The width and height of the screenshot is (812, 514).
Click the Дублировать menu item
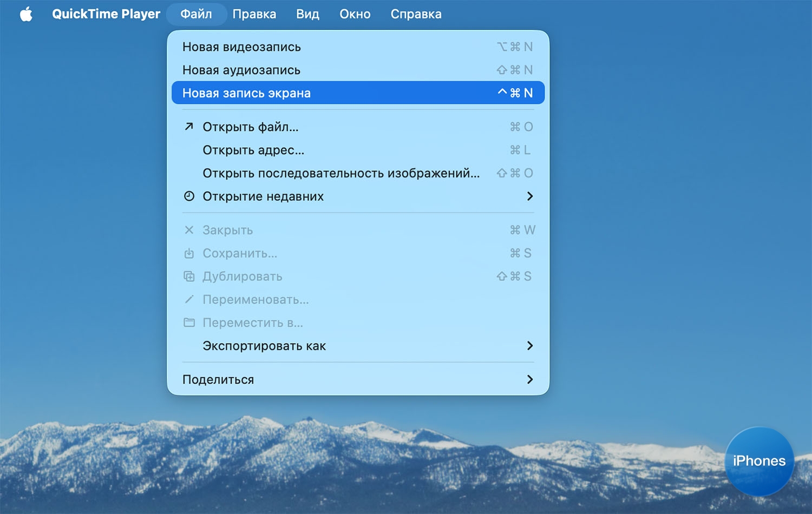pos(358,276)
